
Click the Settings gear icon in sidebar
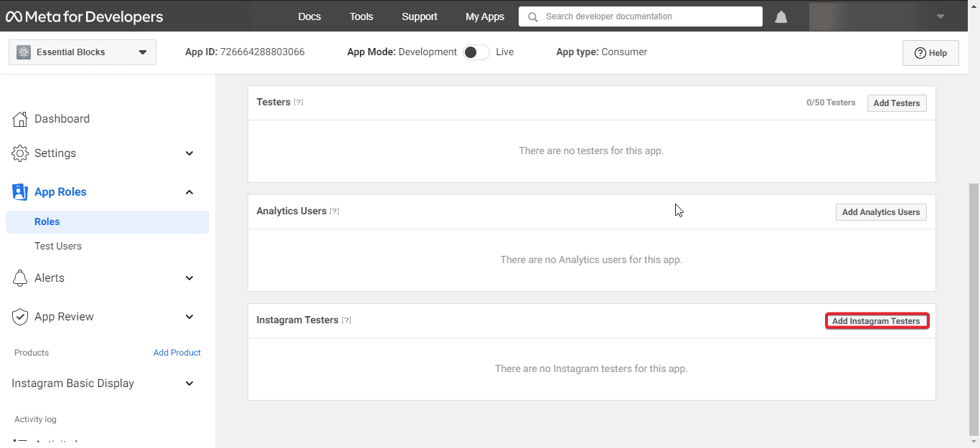pyautogui.click(x=20, y=153)
